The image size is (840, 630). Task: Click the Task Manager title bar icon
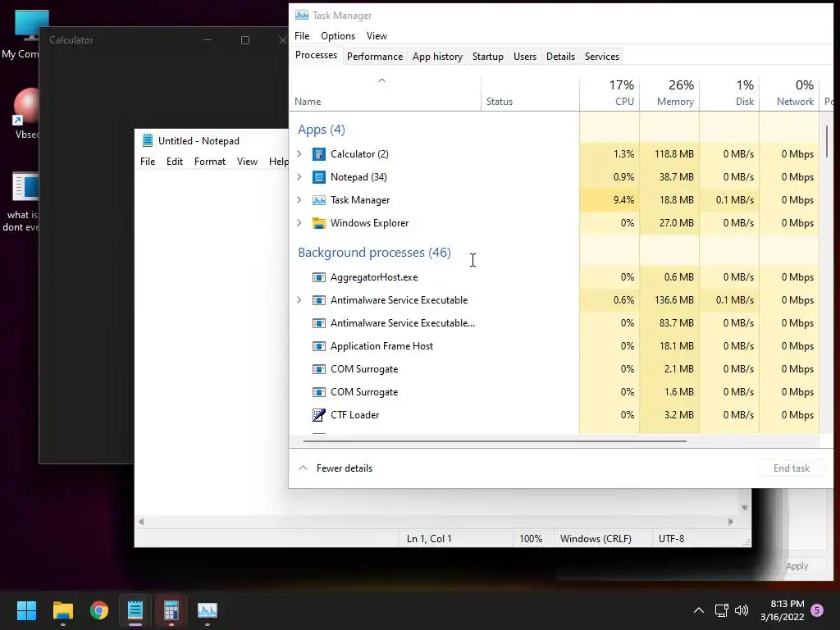coord(302,15)
